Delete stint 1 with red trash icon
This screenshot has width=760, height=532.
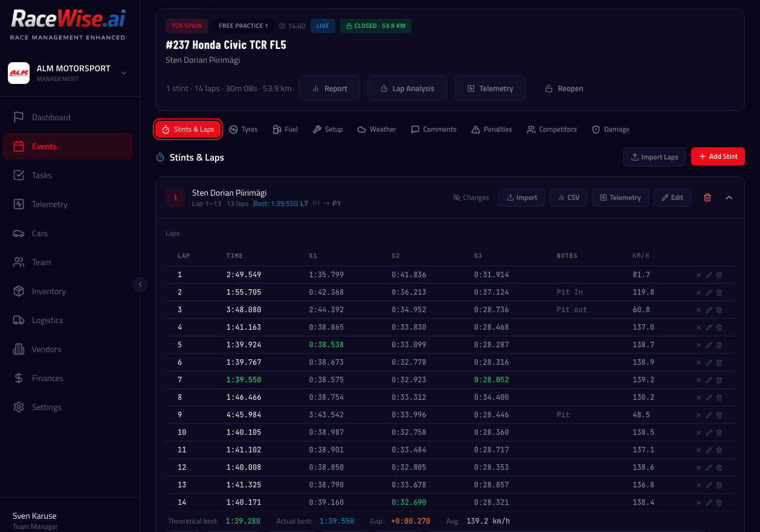point(707,197)
